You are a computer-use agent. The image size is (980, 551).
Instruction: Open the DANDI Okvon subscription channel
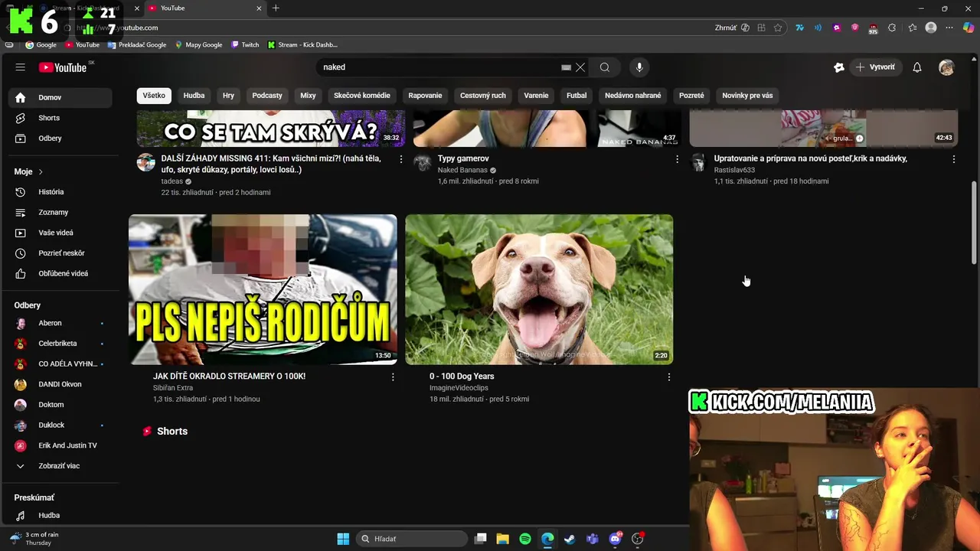pyautogui.click(x=60, y=384)
